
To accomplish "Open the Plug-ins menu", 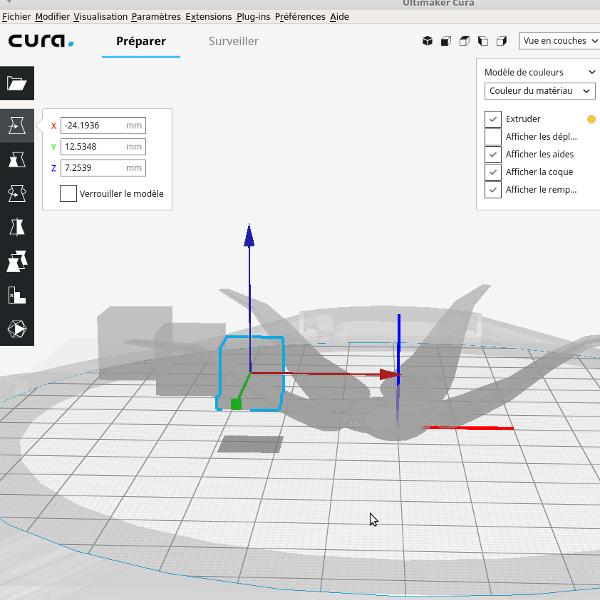I will pyautogui.click(x=253, y=17).
